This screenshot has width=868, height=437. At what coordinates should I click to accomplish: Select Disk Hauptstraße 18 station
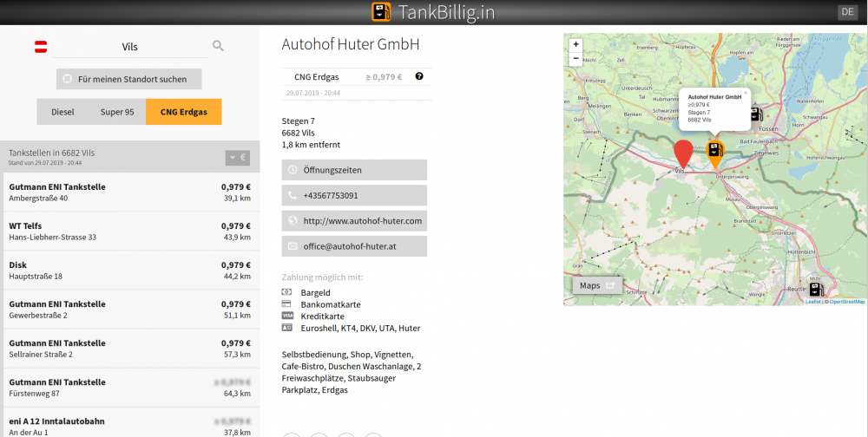pos(131,271)
